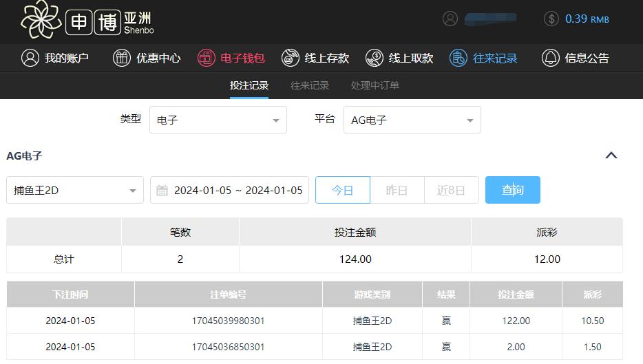643x364 pixels.
Task: Click the 优惠中心 gift icon
Action: pos(122,58)
